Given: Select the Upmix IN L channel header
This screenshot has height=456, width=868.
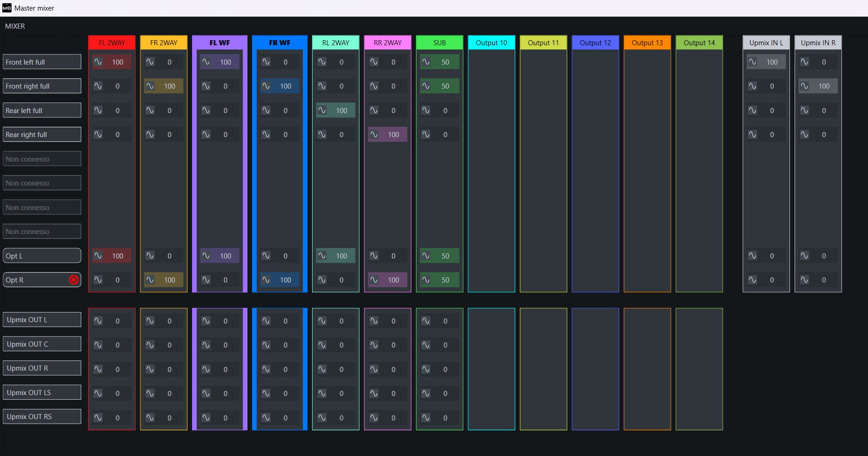Looking at the screenshot, I should coord(766,42).
